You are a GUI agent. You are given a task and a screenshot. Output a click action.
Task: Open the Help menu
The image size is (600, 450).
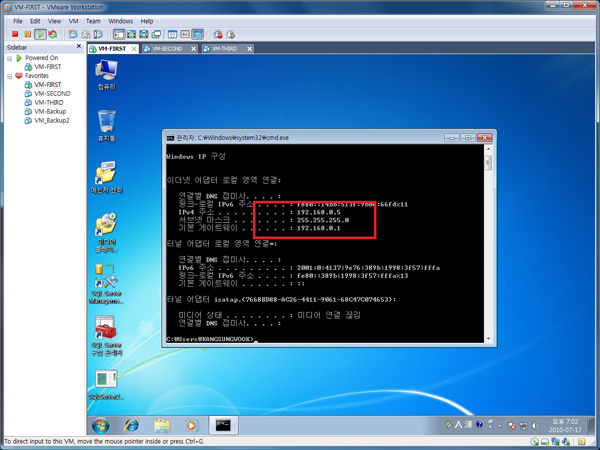[x=147, y=21]
